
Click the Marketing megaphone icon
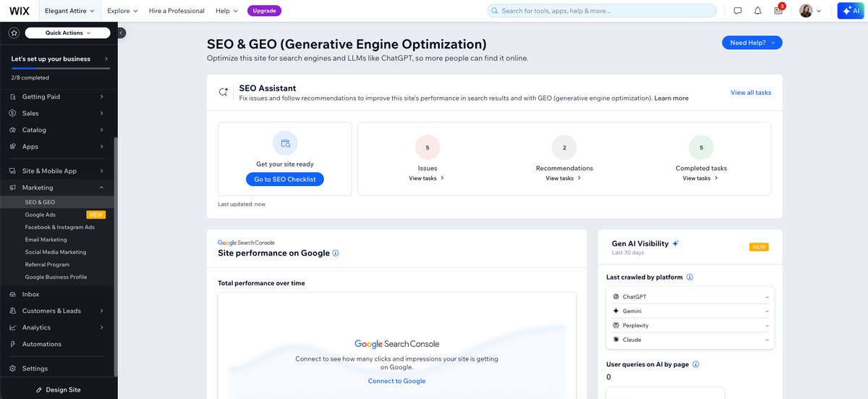point(14,188)
